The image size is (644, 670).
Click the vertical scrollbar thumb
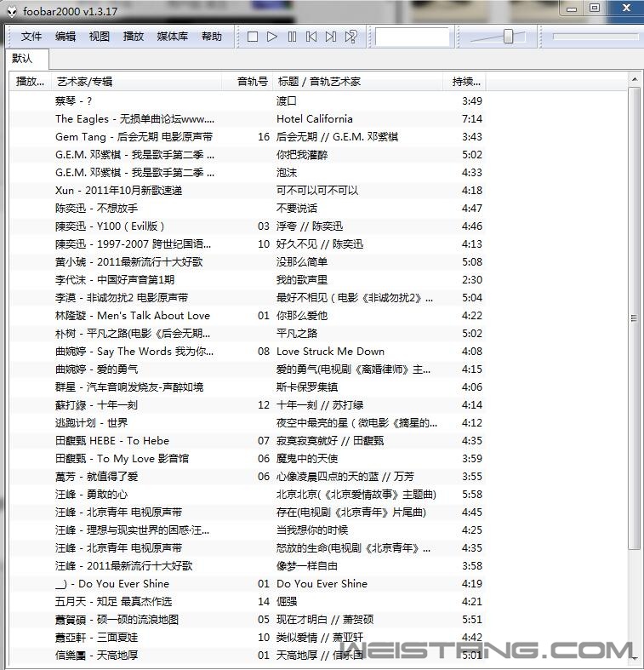tap(634, 318)
